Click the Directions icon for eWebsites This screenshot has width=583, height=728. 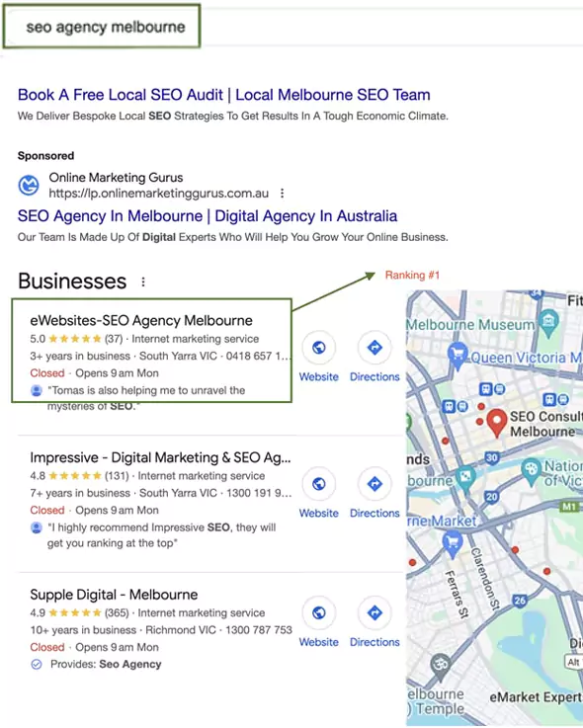point(375,348)
